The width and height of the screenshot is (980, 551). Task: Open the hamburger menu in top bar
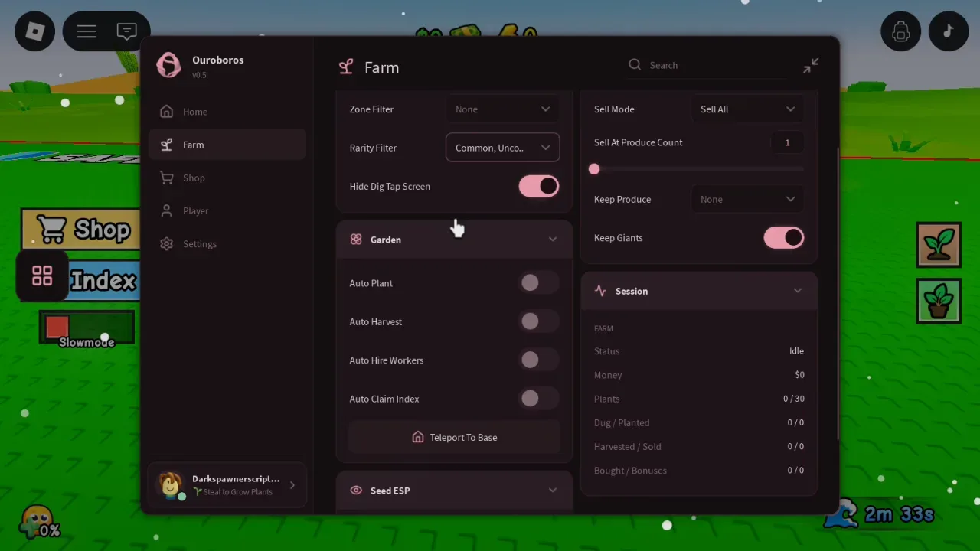click(x=87, y=31)
